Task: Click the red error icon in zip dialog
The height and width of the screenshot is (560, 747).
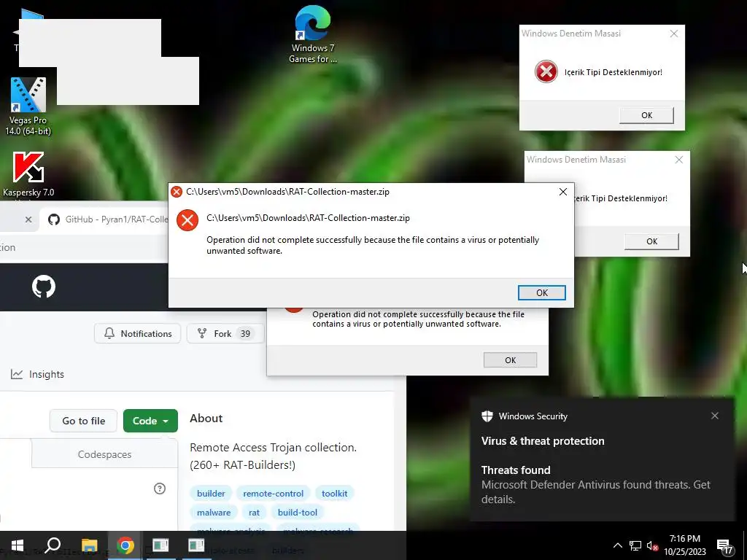Action: [187, 220]
